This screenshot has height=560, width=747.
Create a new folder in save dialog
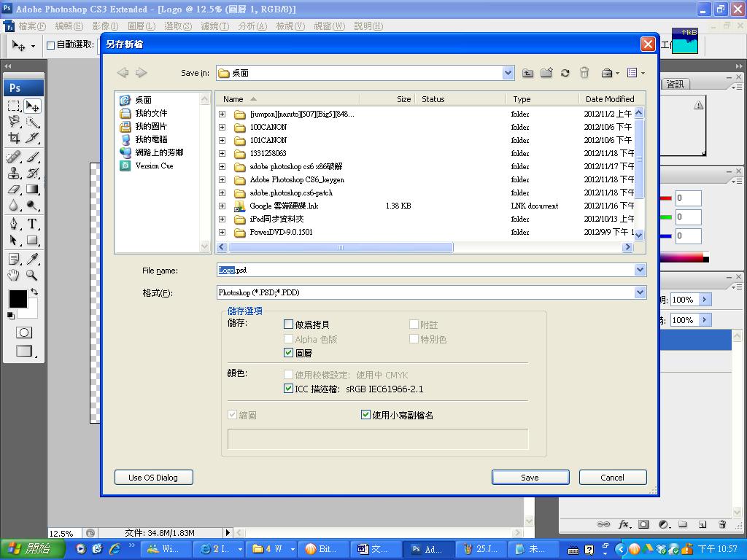click(546, 73)
